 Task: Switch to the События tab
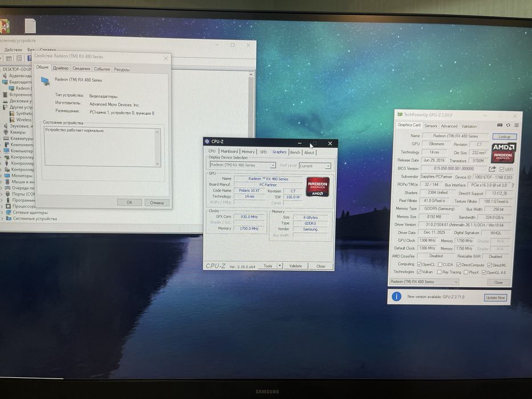(102, 69)
